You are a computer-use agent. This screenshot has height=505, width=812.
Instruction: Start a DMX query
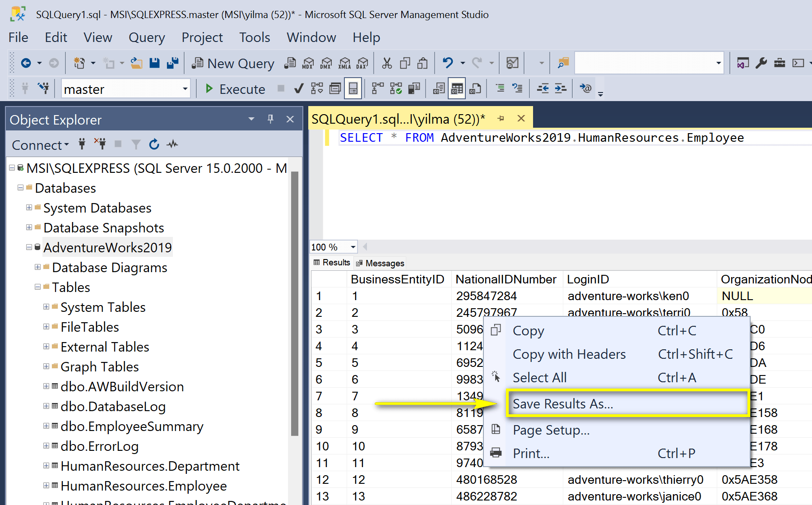click(326, 63)
